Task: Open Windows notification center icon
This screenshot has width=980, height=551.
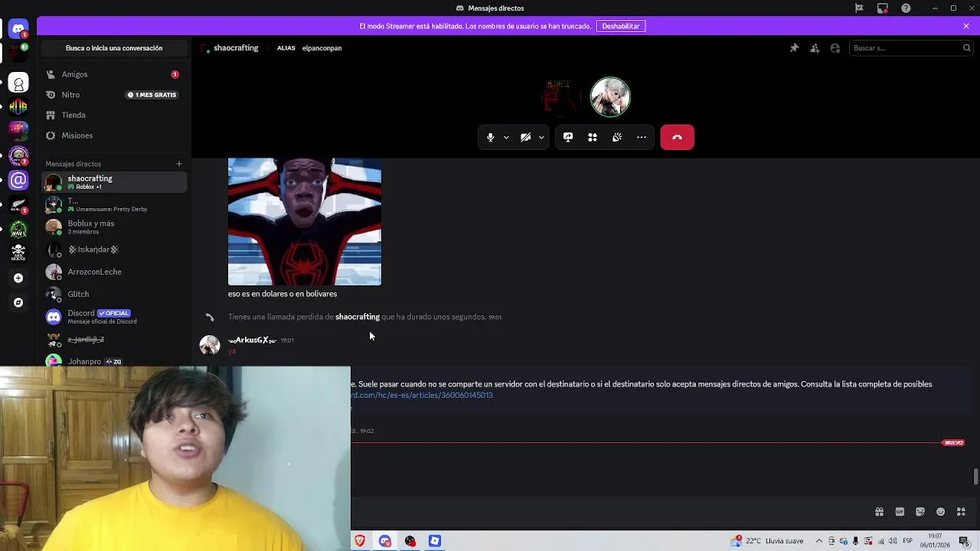Action: [x=964, y=541]
